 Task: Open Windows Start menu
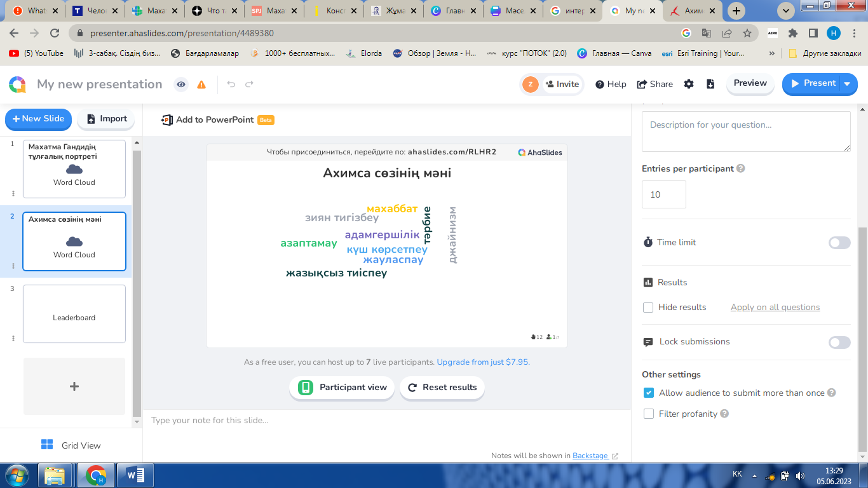click(x=16, y=475)
